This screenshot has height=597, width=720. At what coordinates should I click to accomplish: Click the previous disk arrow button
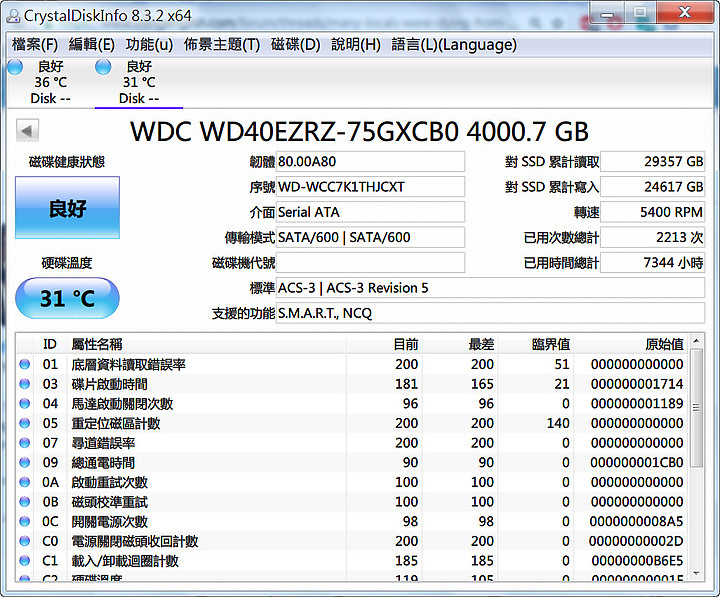point(27,131)
